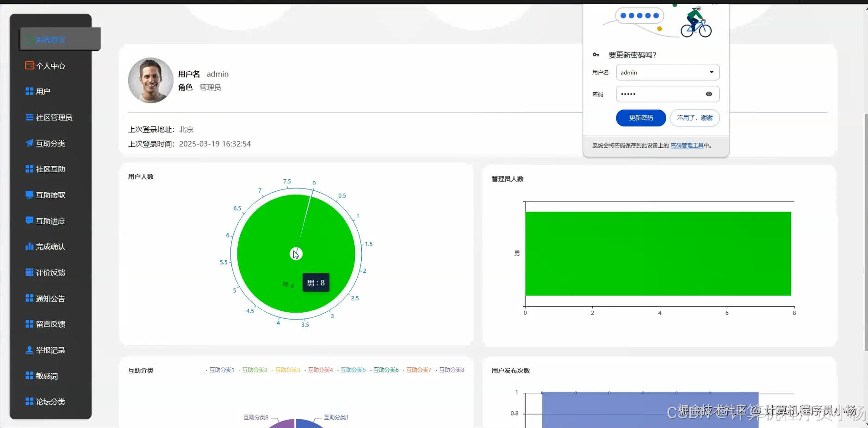Click the home icon beside 系统首页
Image resolution: width=868 pixels, height=428 pixels.
tap(30, 40)
